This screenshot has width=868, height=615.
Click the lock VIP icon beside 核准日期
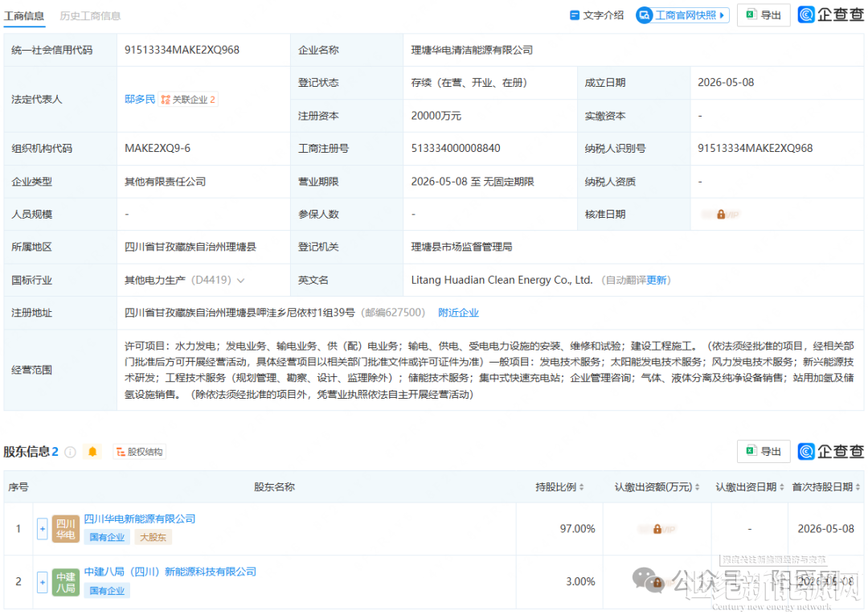coord(721,214)
